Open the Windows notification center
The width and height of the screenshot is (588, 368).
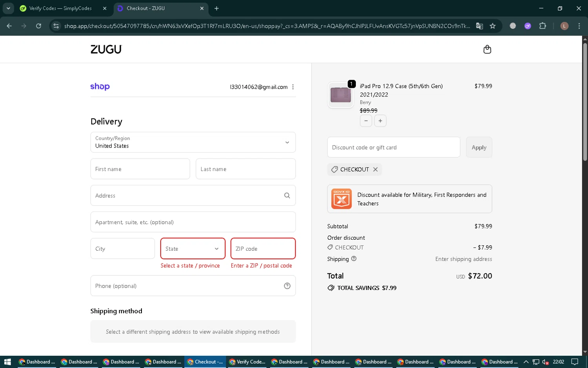click(x=575, y=362)
